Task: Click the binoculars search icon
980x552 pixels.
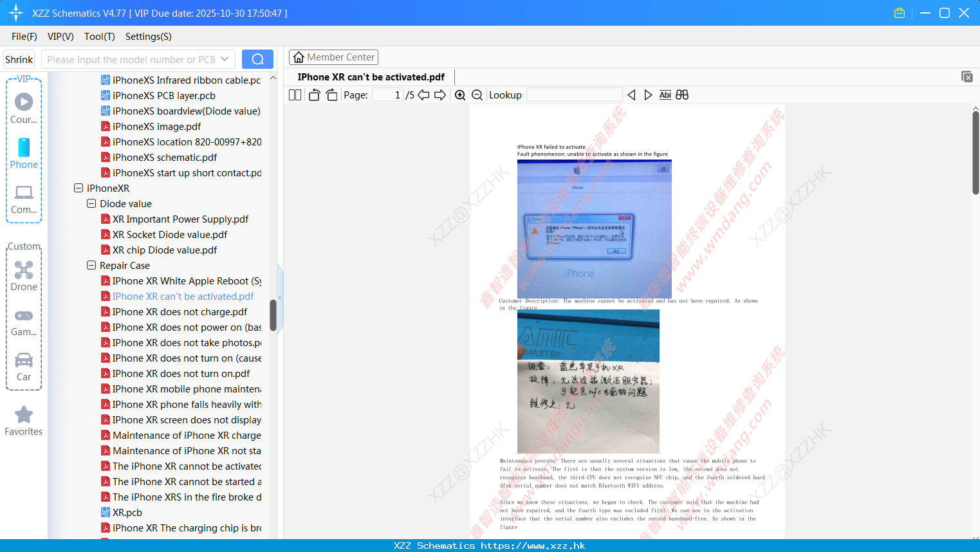Action: click(682, 95)
